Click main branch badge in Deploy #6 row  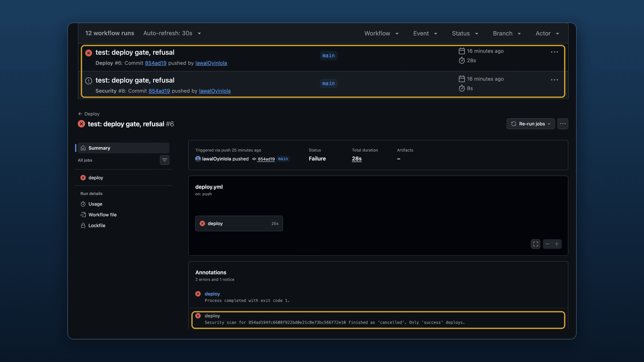pos(328,56)
